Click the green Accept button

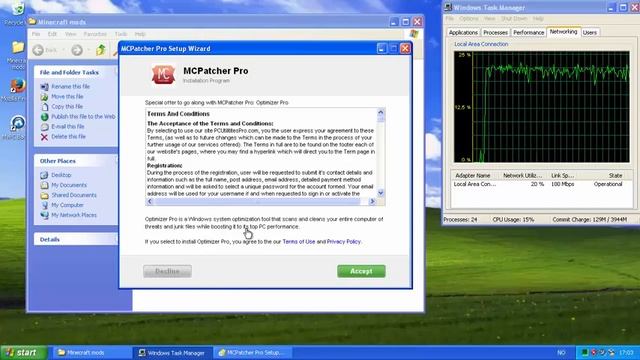[361, 271]
